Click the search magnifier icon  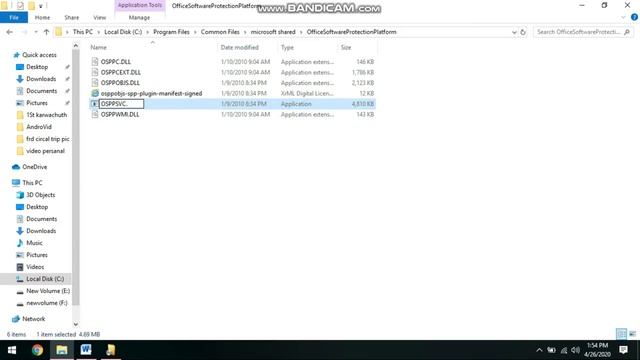[x=627, y=32]
